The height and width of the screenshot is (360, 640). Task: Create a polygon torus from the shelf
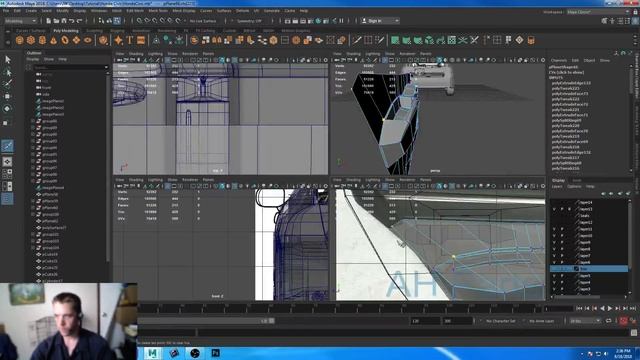(65, 40)
